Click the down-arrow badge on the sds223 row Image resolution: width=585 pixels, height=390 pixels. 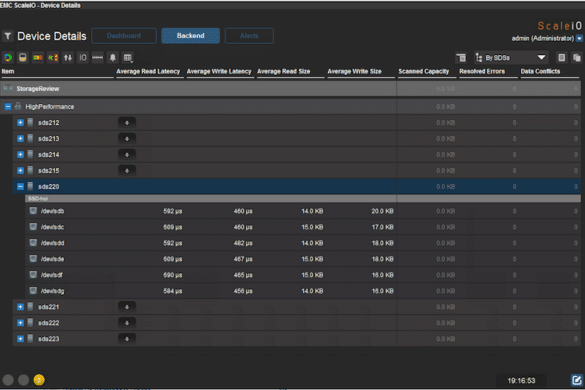point(127,339)
